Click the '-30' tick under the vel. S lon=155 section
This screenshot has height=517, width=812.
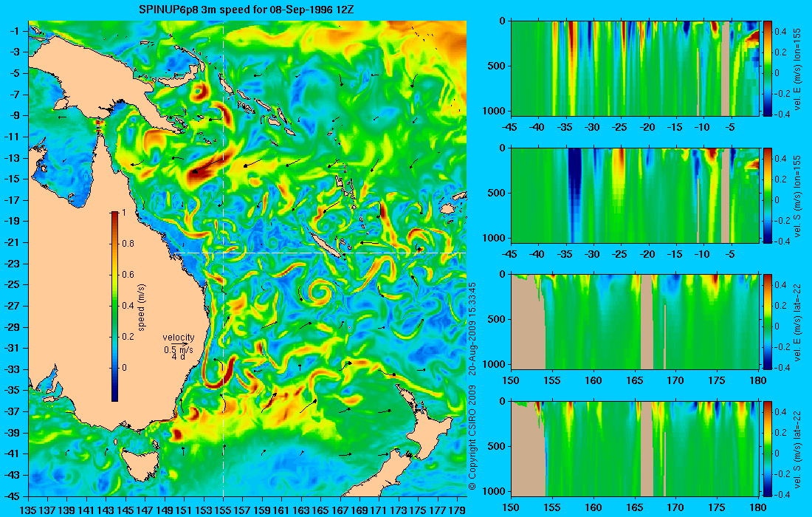[593, 254]
